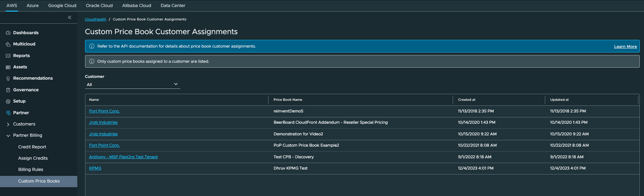644x196 pixels.
Task: Sort by the Updated at column header
Action: pyautogui.click(x=559, y=100)
